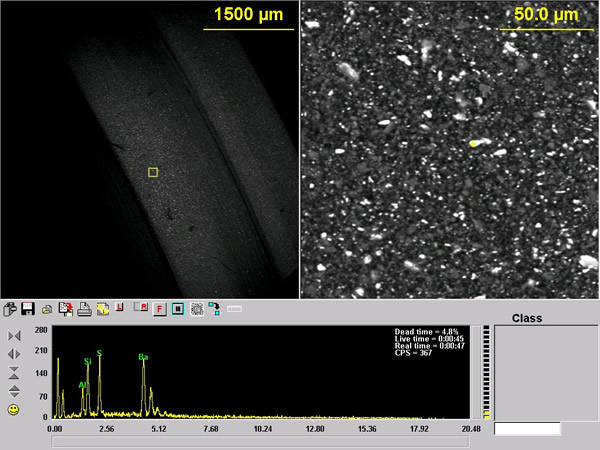Screen dimensions: 600x450
Task: Click the yellow square marker in left image
Action: click(x=153, y=172)
